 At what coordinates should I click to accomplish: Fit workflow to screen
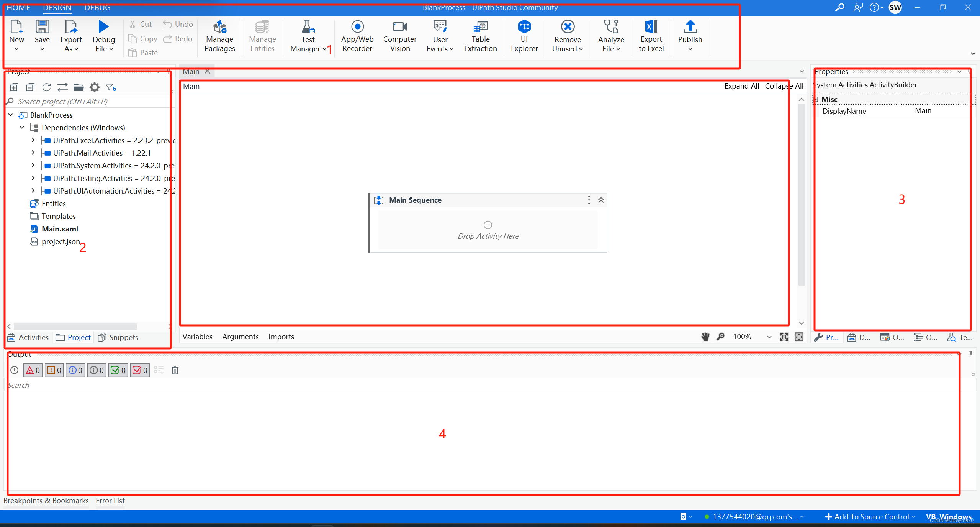[784, 337]
